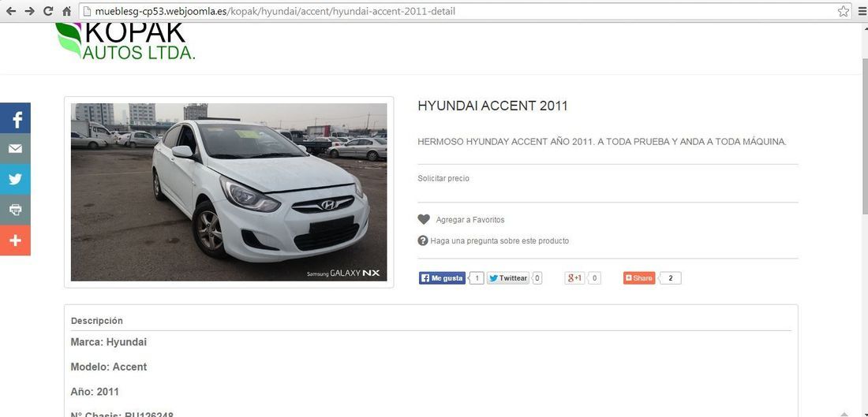This screenshot has width=868, height=417.
Task: Bookmark this page with the star icon
Action: (843, 11)
